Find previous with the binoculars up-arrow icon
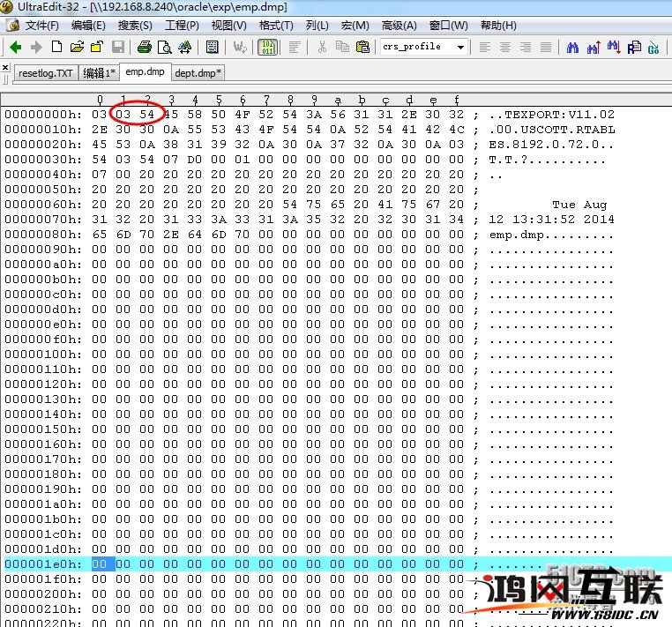This screenshot has height=627, width=672. [x=594, y=47]
